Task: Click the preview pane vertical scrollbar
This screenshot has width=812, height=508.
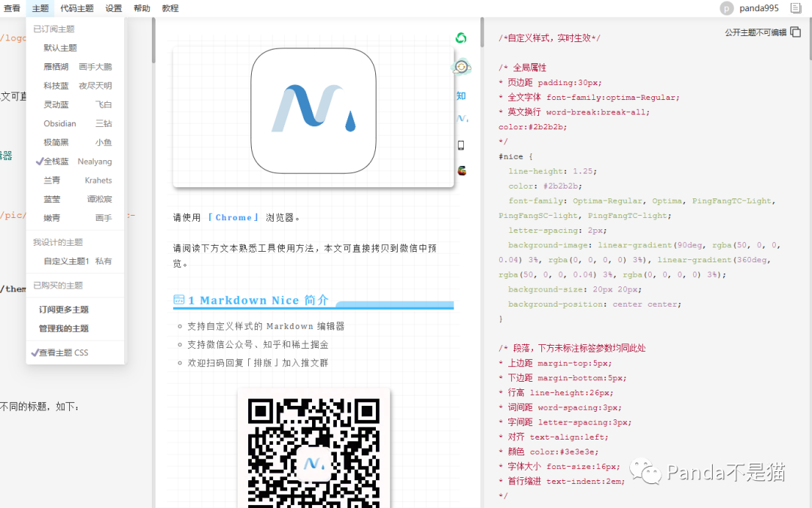Action: (482, 32)
